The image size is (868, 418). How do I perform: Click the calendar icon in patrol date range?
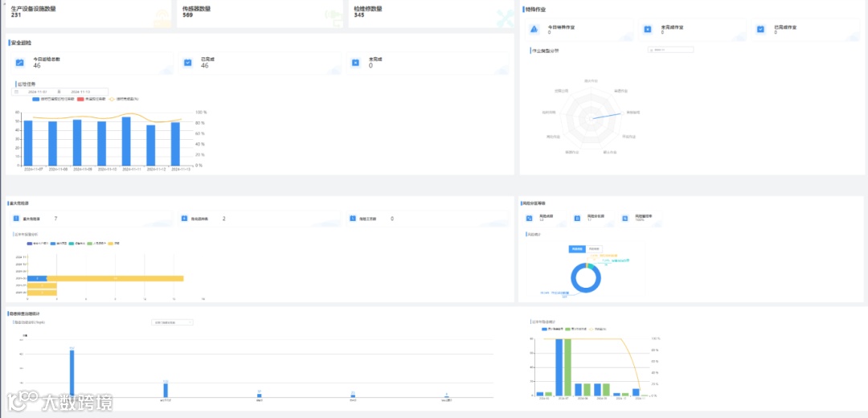[x=17, y=92]
